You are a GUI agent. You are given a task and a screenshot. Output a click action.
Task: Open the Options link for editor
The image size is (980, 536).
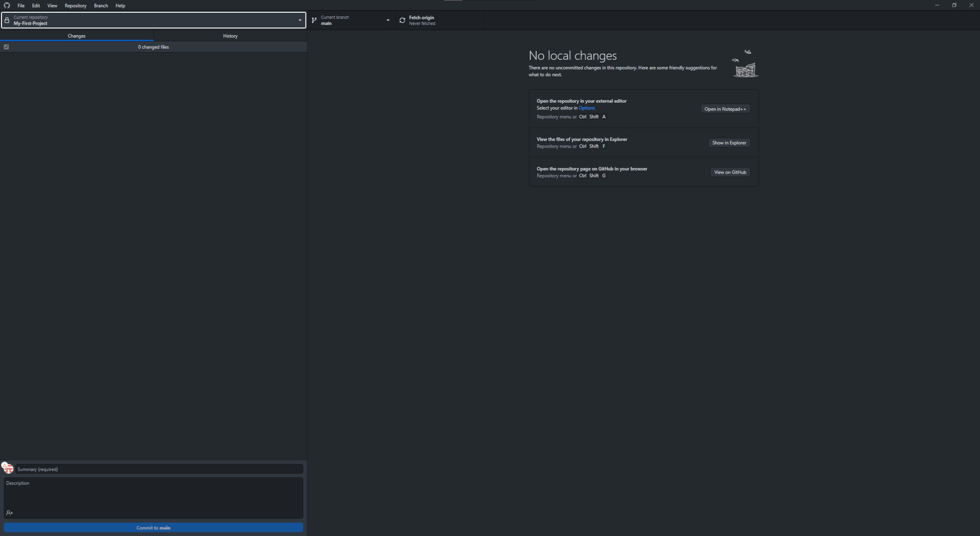[x=586, y=108]
